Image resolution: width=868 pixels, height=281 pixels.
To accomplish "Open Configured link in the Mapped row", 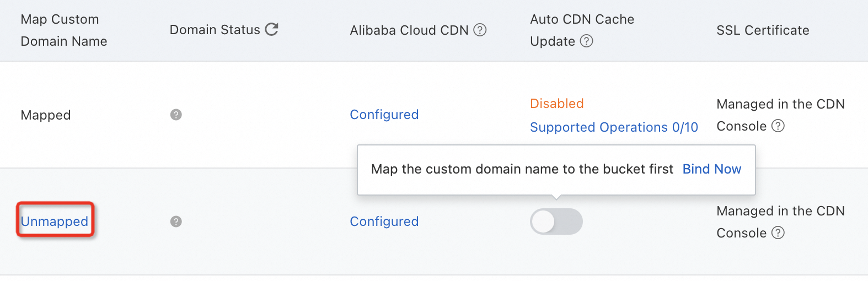I will pyautogui.click(x=384, y=115).
